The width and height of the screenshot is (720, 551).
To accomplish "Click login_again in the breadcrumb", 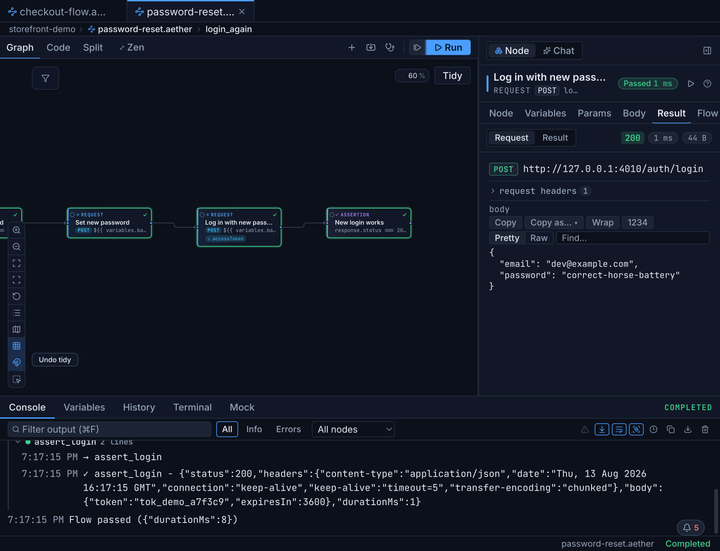I will coord(229,29).
